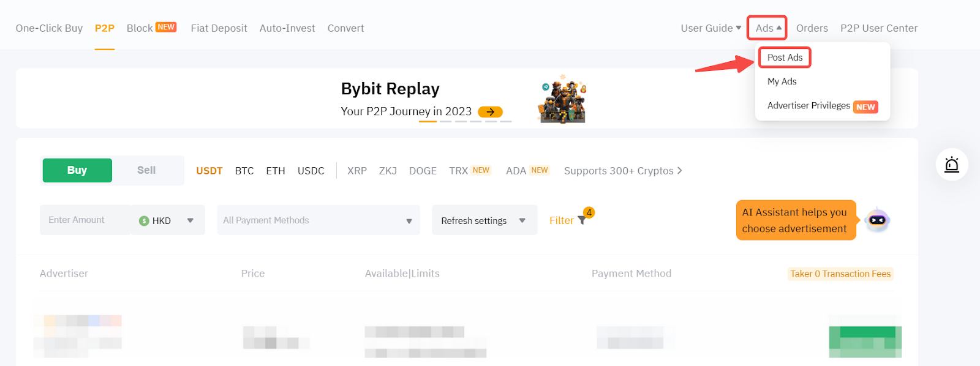This screenshot has width=980, height=366.
Task: Click the HKD currency dollar icon
Action: pos(144,221)
